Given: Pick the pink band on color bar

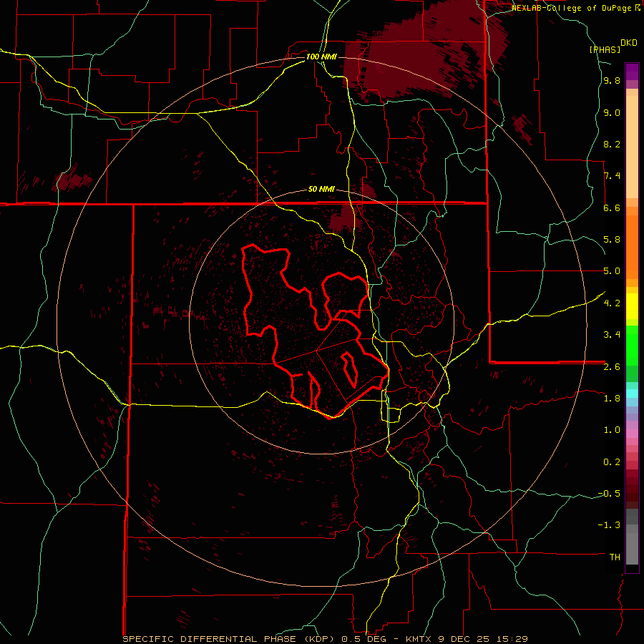Looking at the screenshot, I should [x=632, y=434].
